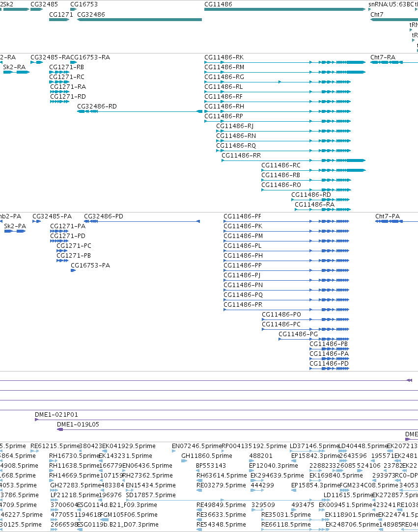Select EST RE66118.5prime
The width and height of the screenshot is (418, 532).
(x=286, y=525)
